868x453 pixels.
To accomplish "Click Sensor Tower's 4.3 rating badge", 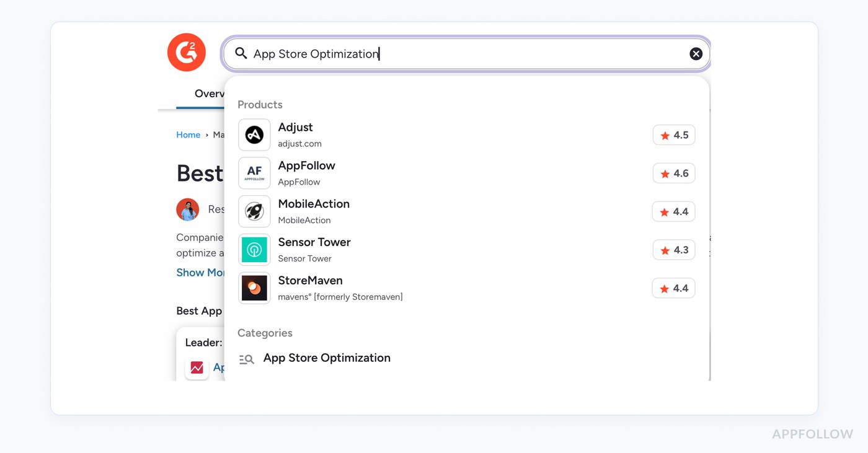I will [674, 250].
